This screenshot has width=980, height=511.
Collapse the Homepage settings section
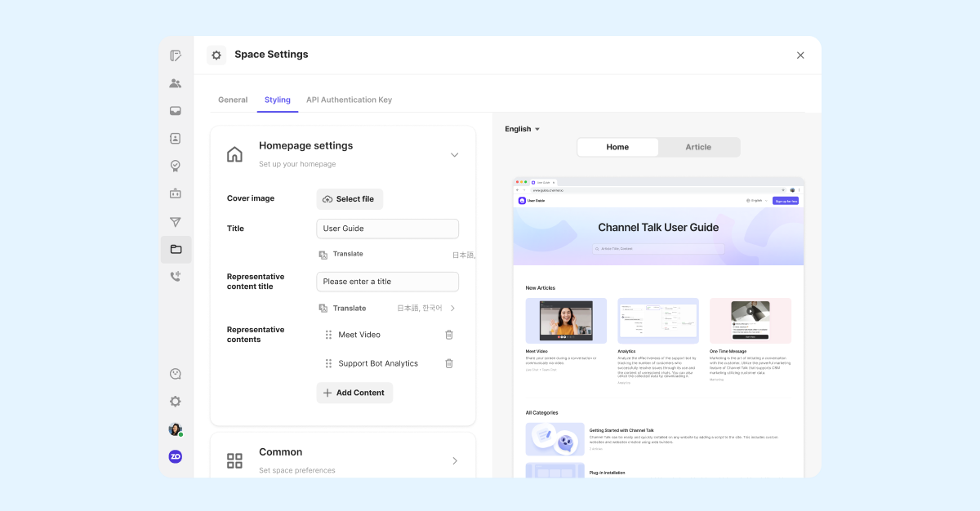[x=455, y=154]
